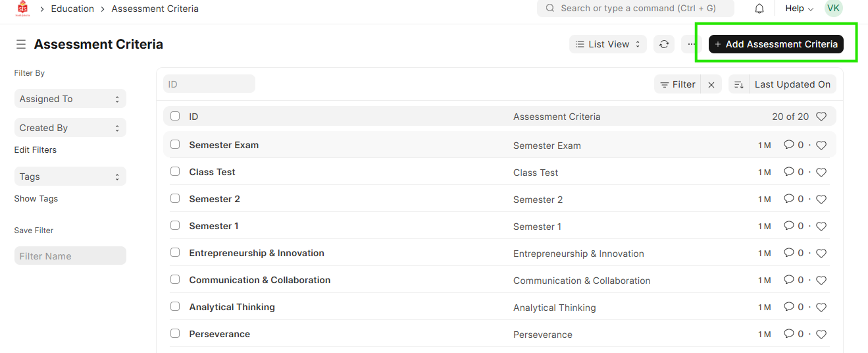Check the Class Test row checkbox

coord(175,171)
